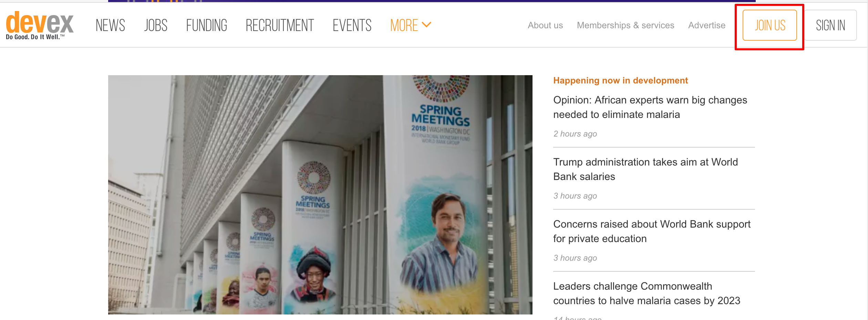868x320 pixels.
Task: Click the About us link
Action: click(x=545, y=25)
